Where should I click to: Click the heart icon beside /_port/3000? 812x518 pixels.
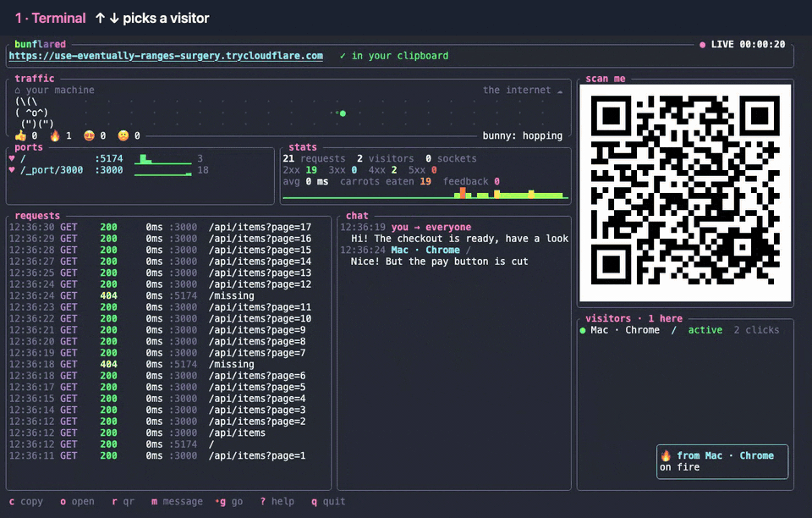(x=12, y=170)
